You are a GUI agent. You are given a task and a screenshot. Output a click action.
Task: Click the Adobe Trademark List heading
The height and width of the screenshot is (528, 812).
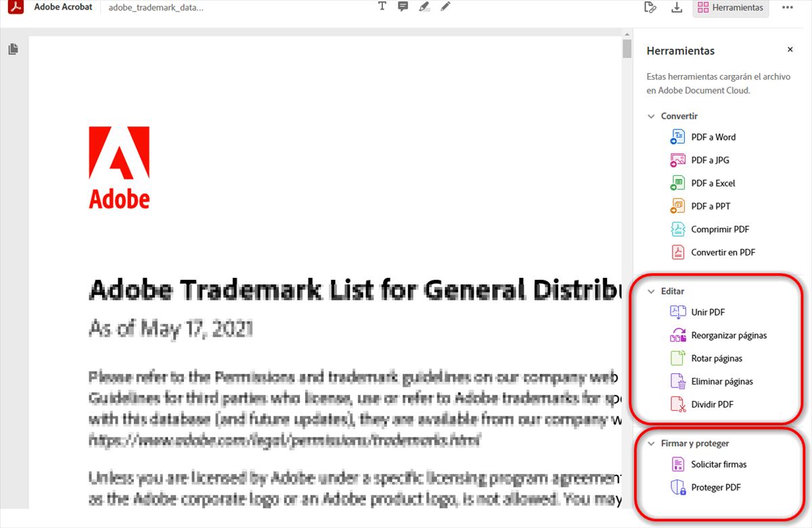tap(355, 289)
